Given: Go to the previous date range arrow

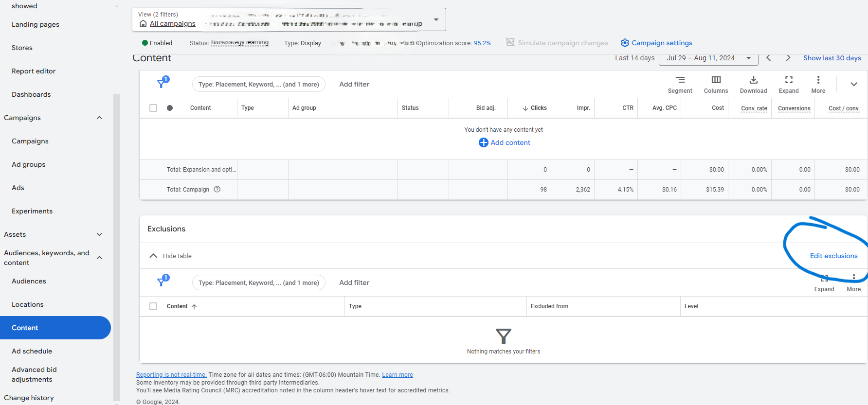Looking at the screenshot, I should [768, 58].
